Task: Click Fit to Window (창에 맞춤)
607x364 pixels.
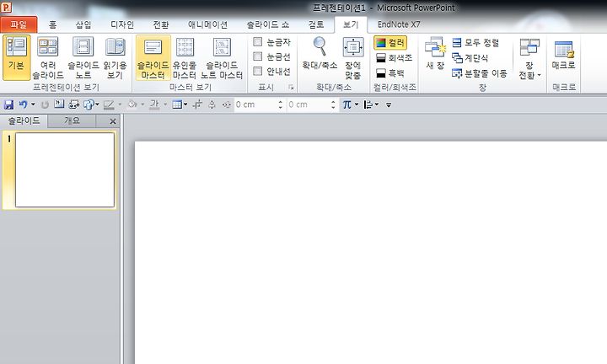Action: (x=353, y=57)
